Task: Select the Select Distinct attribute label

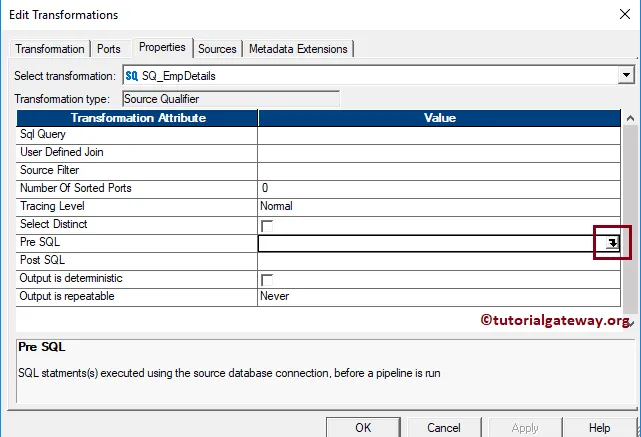Action: tap(54, 224)
